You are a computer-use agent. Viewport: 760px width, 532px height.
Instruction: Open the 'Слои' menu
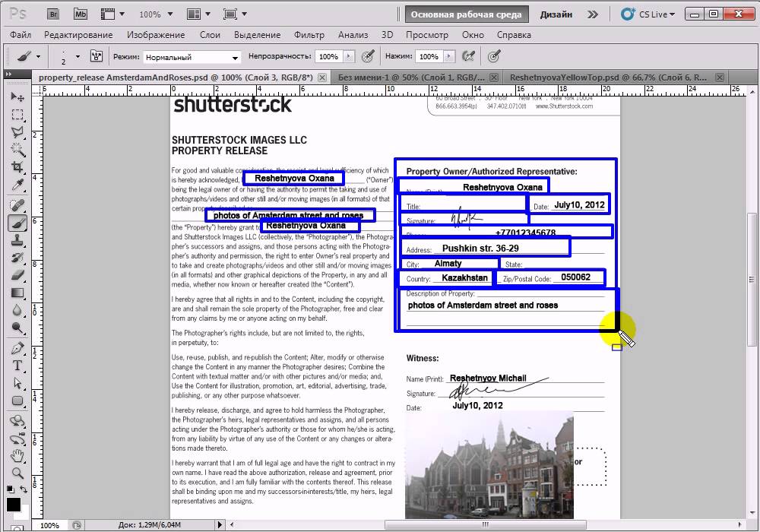(x=210, y=35)
